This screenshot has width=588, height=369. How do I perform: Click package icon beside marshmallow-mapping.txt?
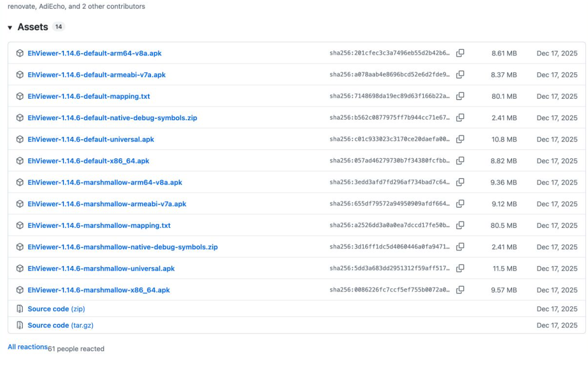[20, 225]
